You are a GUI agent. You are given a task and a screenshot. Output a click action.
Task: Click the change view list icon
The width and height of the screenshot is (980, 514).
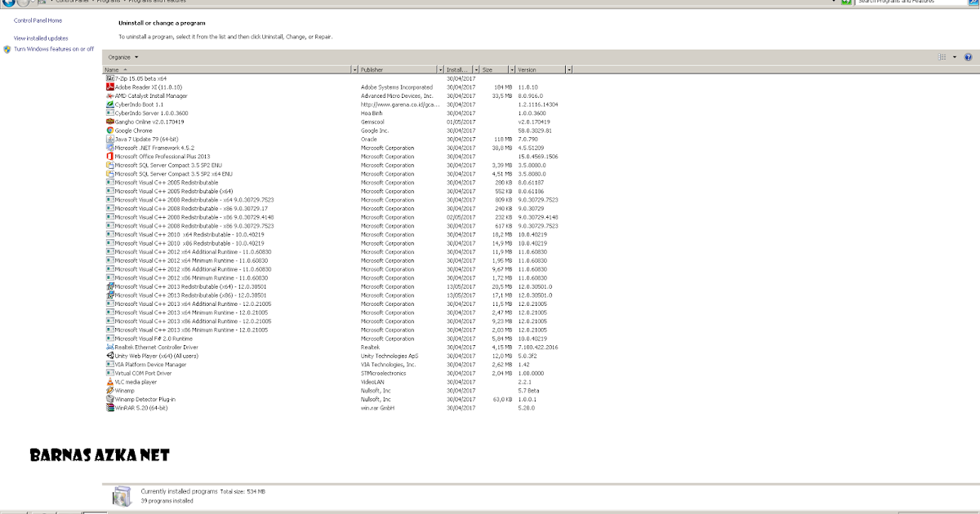943,57
